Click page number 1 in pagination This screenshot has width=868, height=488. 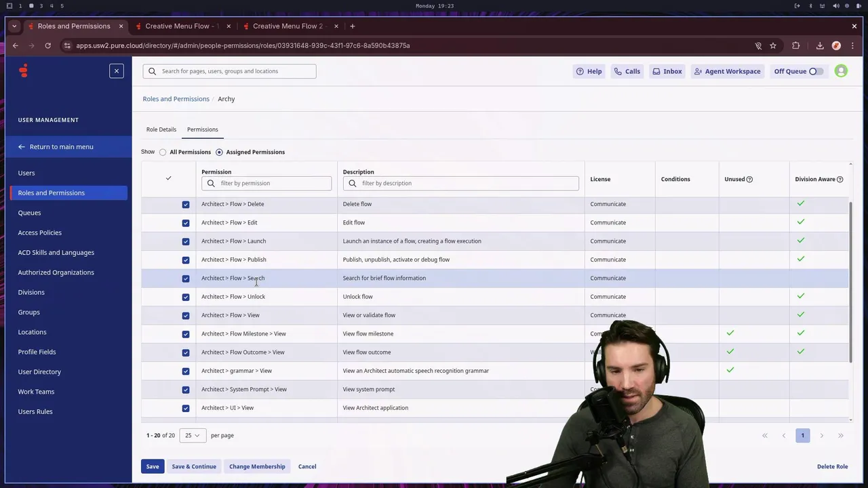(x=802, y=436)
